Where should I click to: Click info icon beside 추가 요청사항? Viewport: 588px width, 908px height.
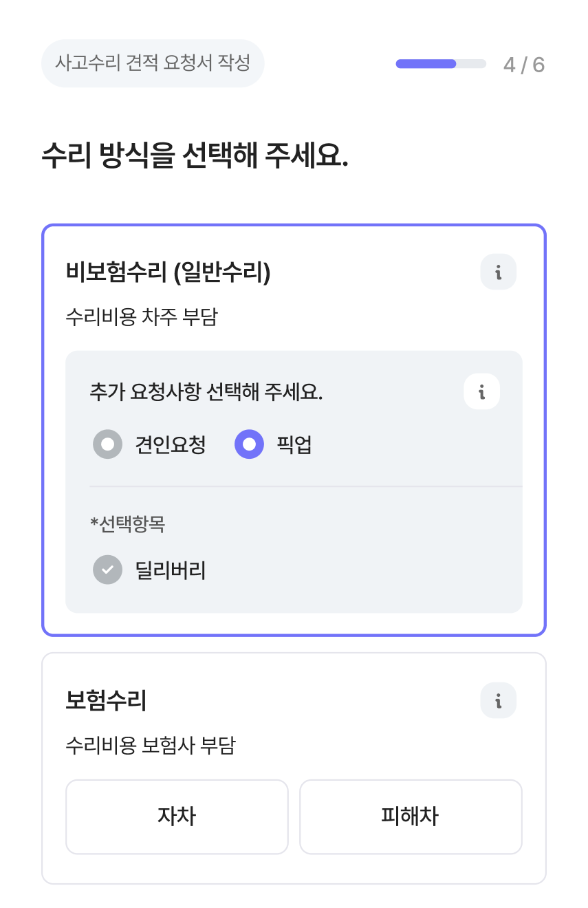pyautogui.click(x=481, y=392)
